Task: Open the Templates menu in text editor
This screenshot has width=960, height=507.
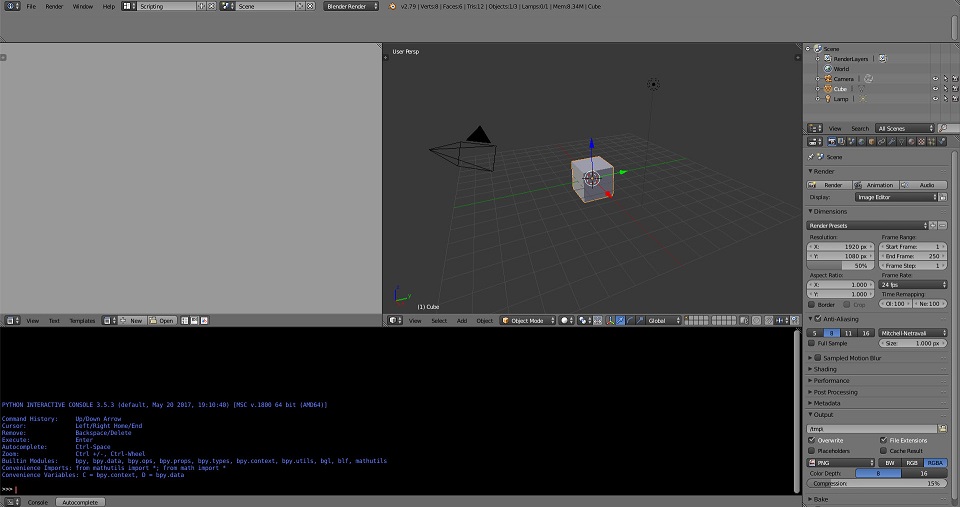Action: click(82, 320)
